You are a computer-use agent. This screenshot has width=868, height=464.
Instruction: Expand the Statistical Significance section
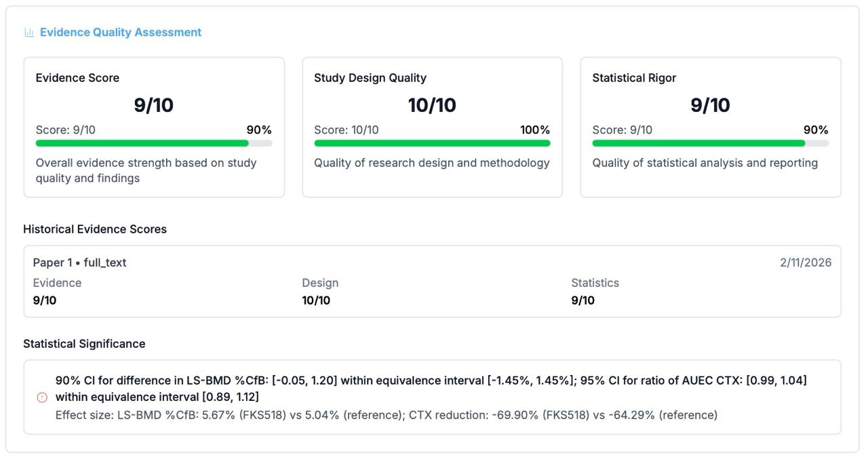(84, 343)
